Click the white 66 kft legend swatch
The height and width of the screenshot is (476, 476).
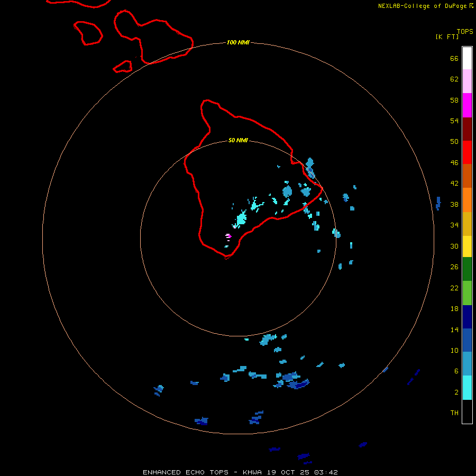tap(467, 58)
